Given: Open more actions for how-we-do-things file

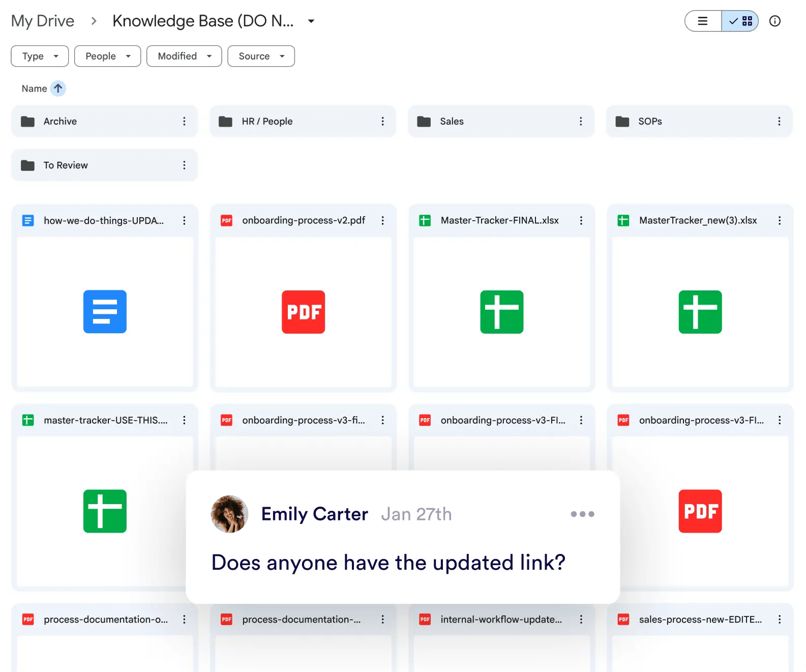Looking at the screenshot, I should [184, 220].
